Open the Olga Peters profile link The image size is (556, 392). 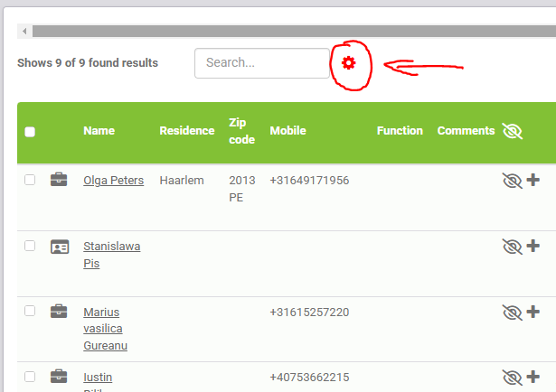[x=113, y=181]
